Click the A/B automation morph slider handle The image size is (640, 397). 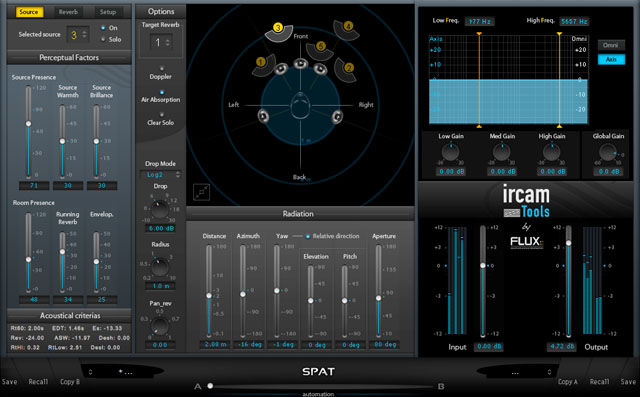point(210,386)
